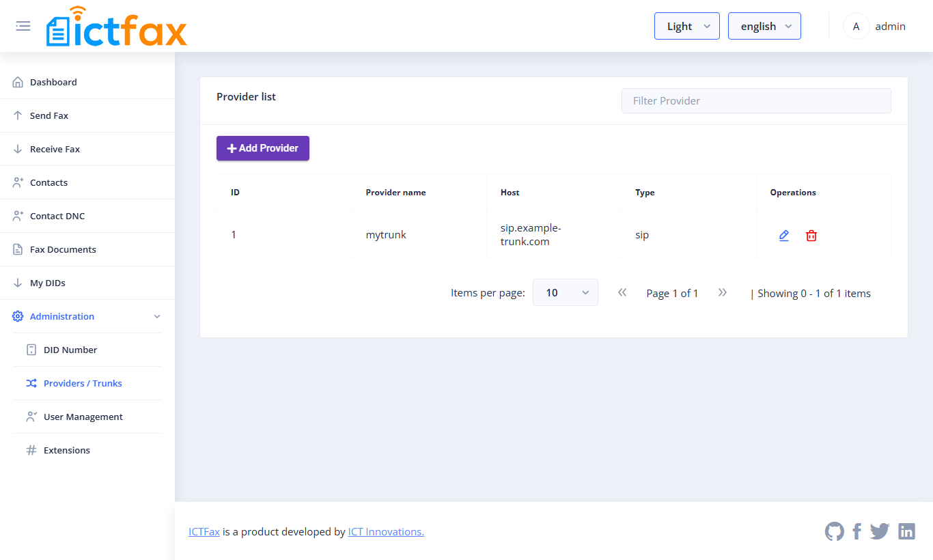
Task: Go to the last page arrows
Action: 723,292
